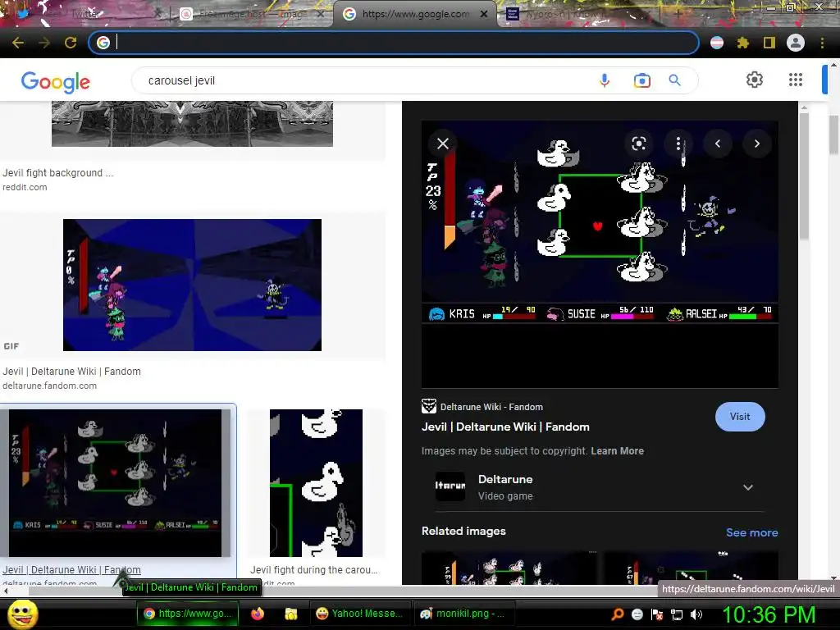Open the Chrome profile avatar
This screenshot has width=840, height=630.
coord(796,43)
